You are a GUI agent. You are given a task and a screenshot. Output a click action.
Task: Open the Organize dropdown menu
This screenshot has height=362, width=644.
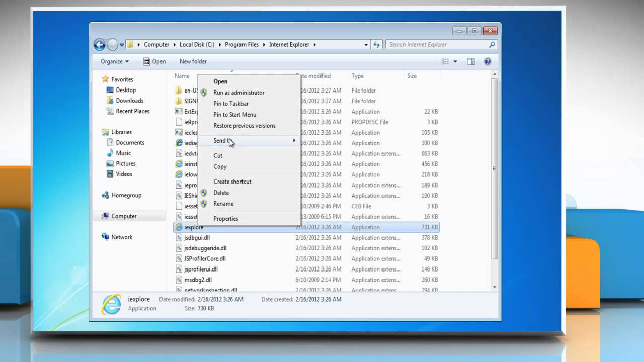pos(113,61)
